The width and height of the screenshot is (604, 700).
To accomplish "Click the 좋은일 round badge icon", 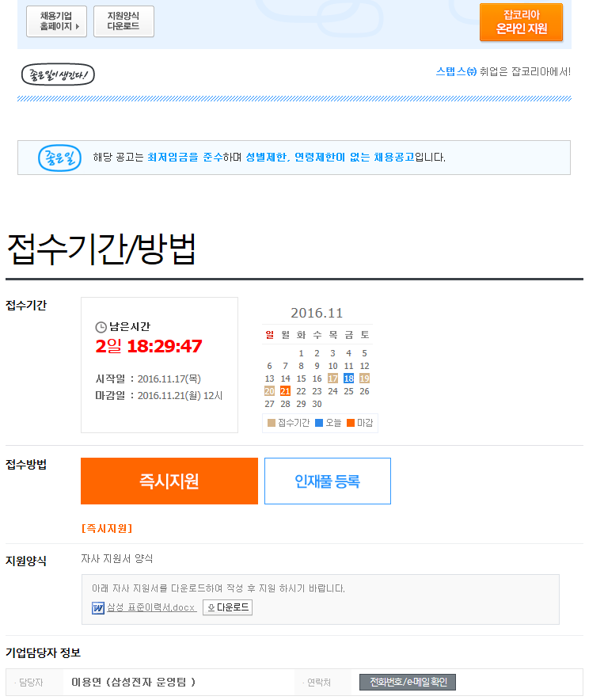I will tap(60, 158).
